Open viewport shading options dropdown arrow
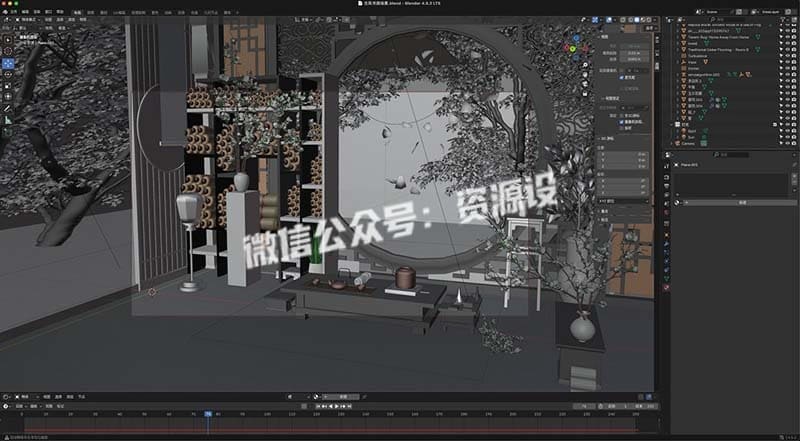The height and width of the screenshot is (441, 800). click(x=655, y=20)
